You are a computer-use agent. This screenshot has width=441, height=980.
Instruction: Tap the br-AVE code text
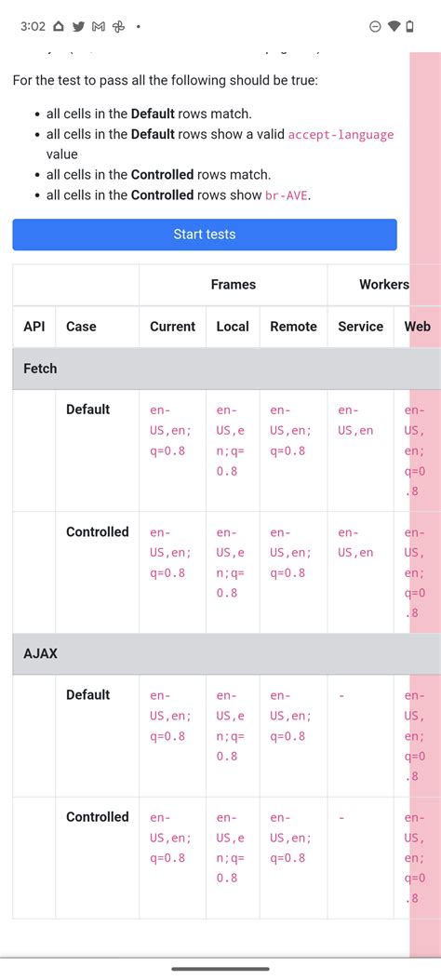click(x=287, y=195)
